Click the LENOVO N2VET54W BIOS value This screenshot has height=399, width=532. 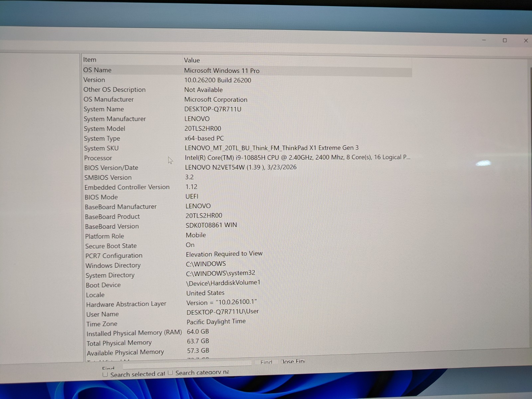click(x=241, y=167)
